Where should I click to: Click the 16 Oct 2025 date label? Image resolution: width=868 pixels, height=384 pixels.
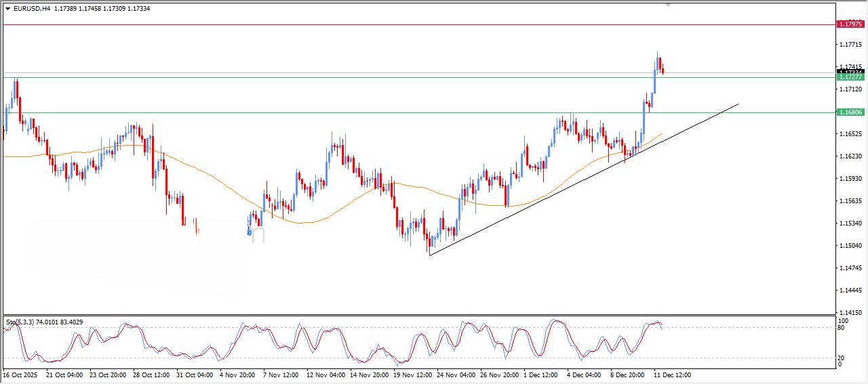point(20,375)
